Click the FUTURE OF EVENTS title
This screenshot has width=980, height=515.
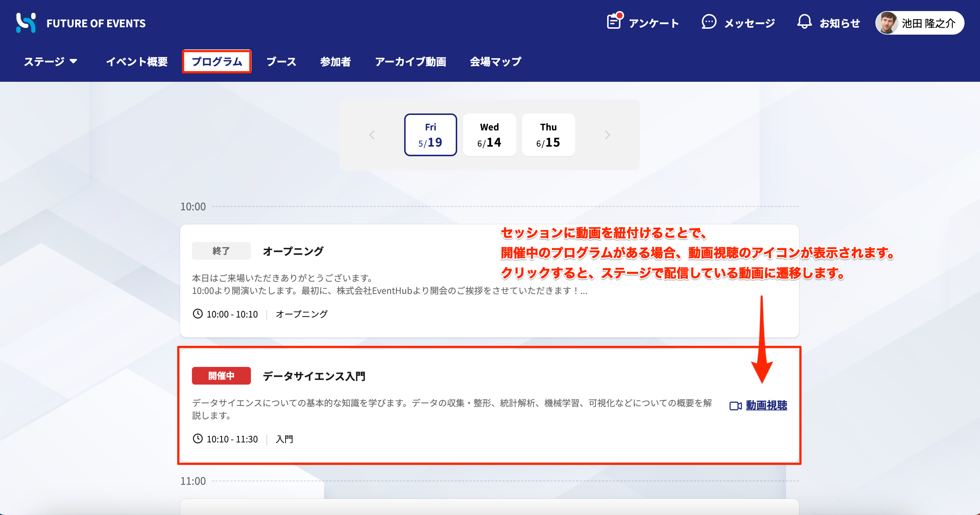[x=96, y=23]
